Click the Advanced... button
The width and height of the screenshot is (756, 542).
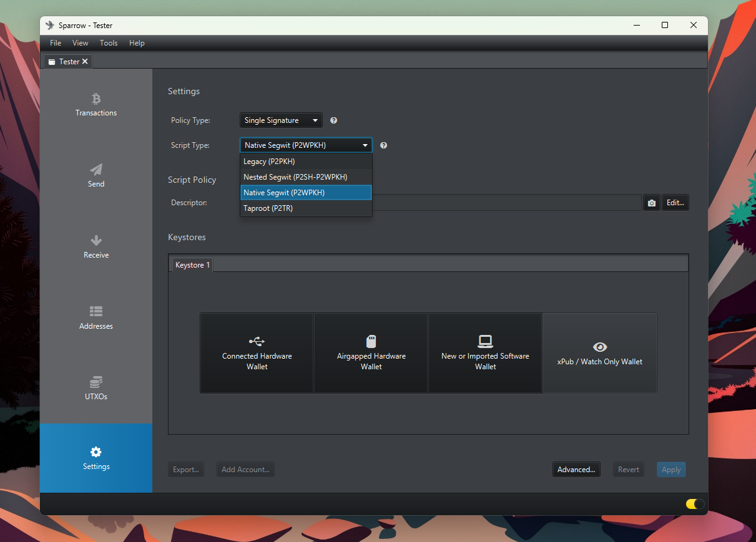tap(576, 470)
